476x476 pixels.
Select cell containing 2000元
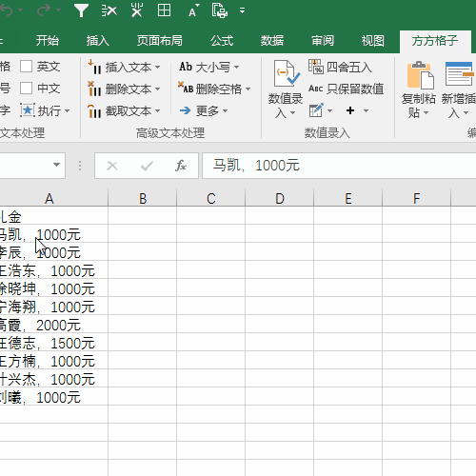[53, 325]
